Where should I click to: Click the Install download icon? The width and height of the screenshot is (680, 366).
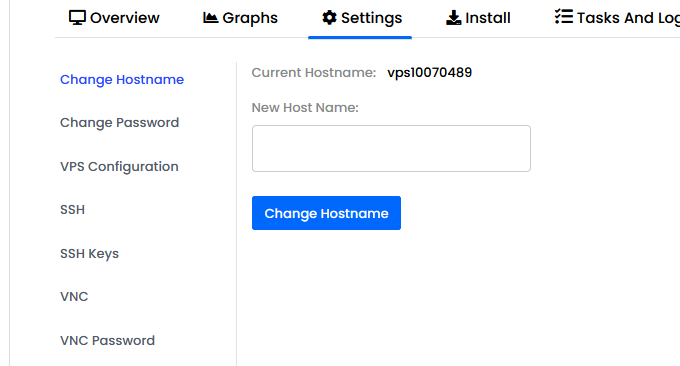tap(454, 18)
